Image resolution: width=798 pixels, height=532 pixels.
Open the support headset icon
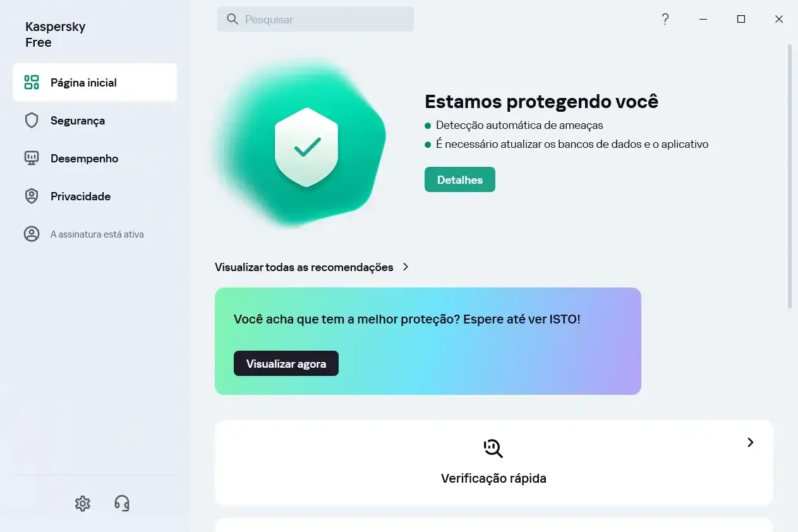point(122,503)
